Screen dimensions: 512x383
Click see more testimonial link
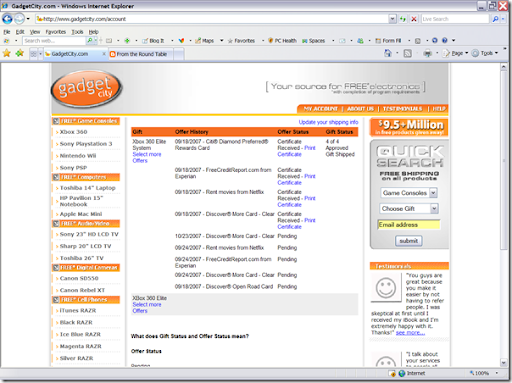[x=410, y=333]
